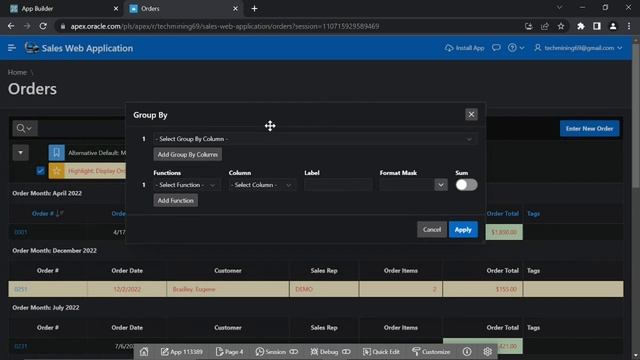Reload the current page
Screen dimensions: 640x360
tap(43, 26)
